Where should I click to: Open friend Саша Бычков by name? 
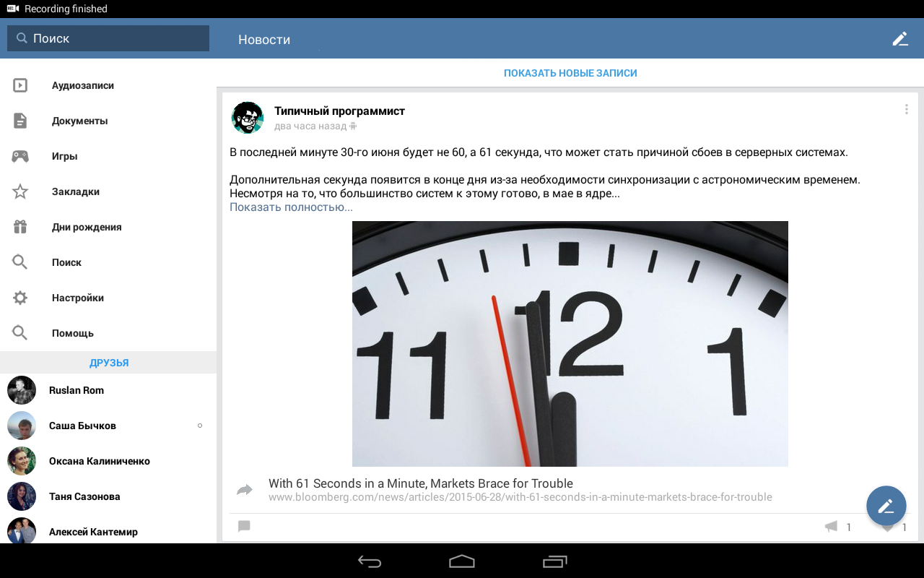pyautogui.click(x=82, y=426)
